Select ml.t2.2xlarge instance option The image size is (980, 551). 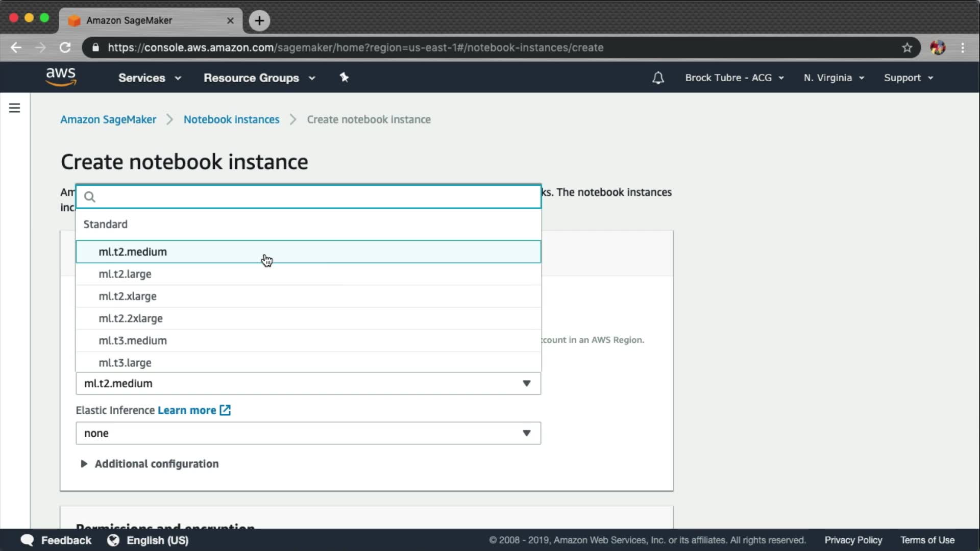[131, 318]
